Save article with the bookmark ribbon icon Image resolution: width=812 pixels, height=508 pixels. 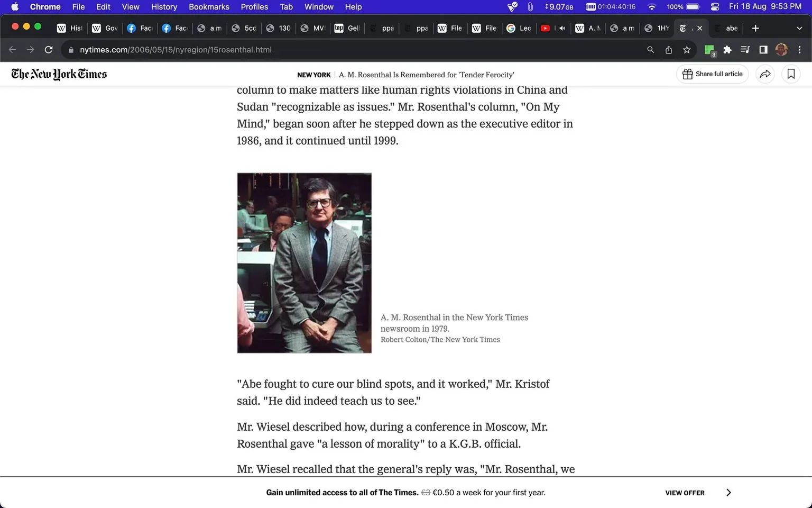tap(791, 74)
